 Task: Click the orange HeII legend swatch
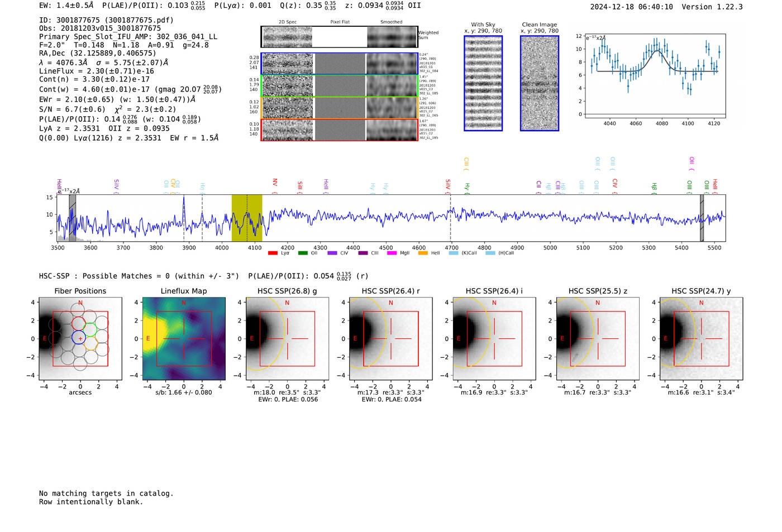point(423,253)
